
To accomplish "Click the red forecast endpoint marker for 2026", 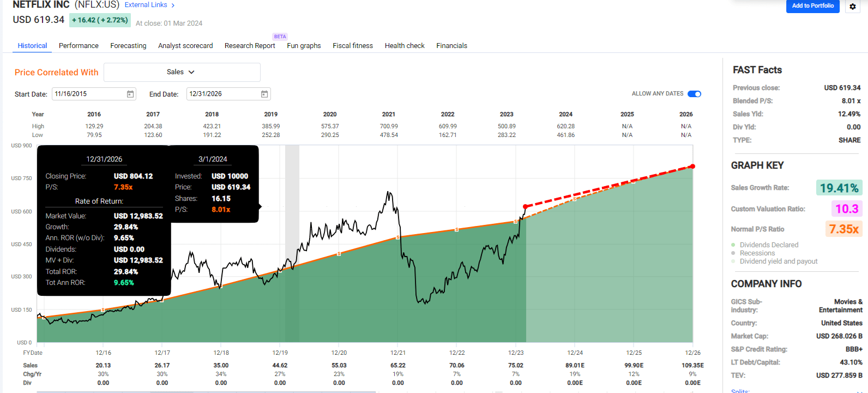I will point(692,166).
